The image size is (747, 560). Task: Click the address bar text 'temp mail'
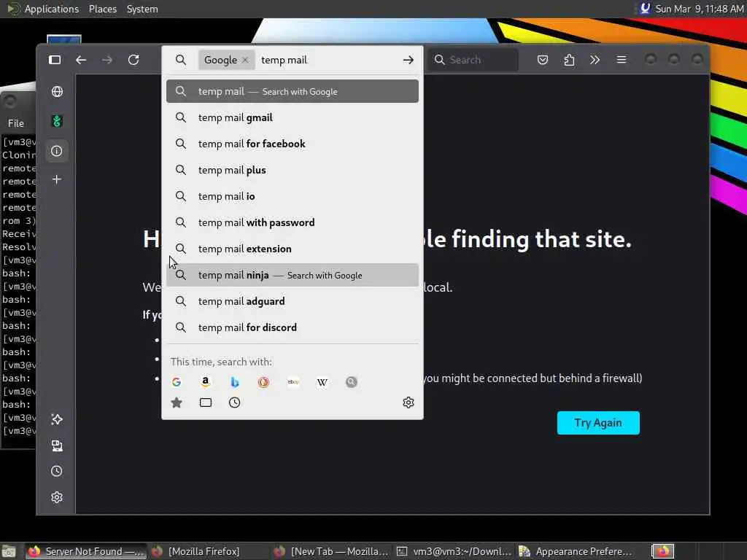284,60
